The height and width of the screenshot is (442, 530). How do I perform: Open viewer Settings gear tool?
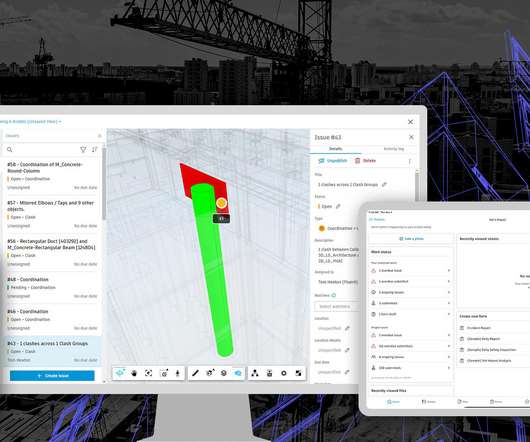pyautogui.click(x=284, y=373)
